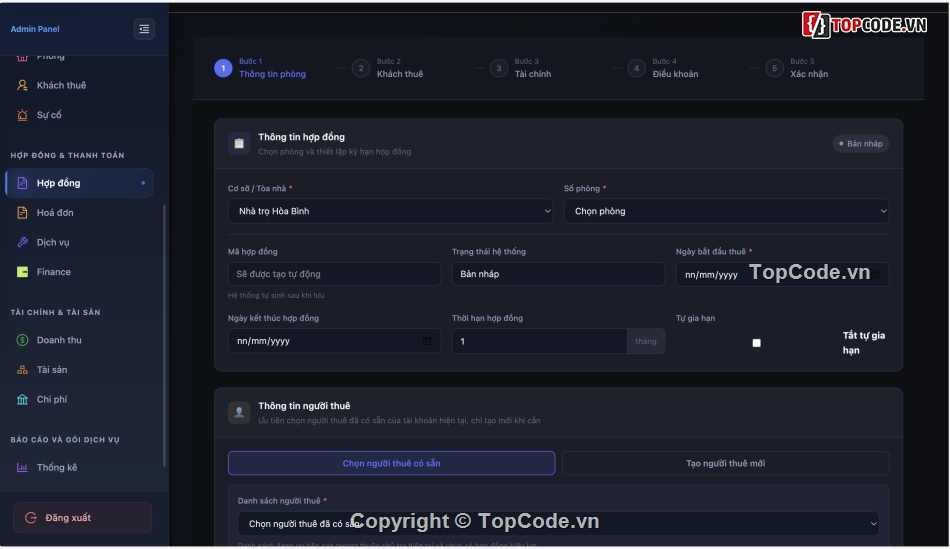This screenshot has height=549, width=950.
Task: Click the Sự cố alarm icon in sidebar
Action: pos(22,115)
